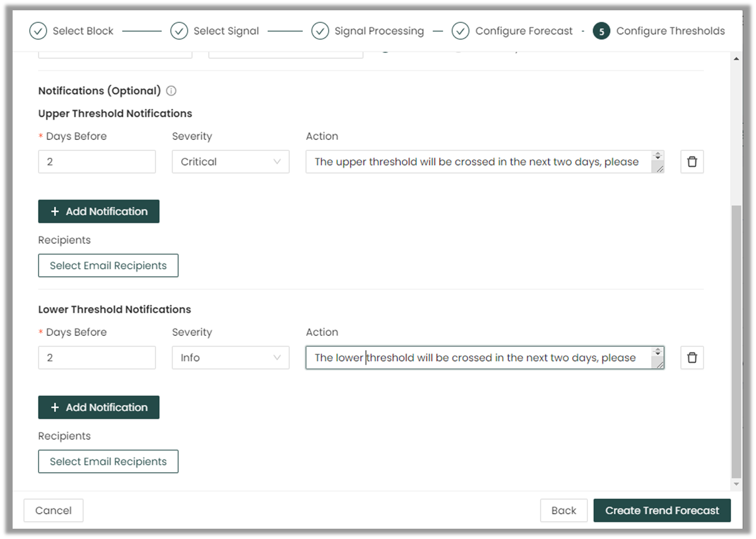Click upper threshold Days Before field
This screenshot has height=539, width=756.
[x=97, y=162]
